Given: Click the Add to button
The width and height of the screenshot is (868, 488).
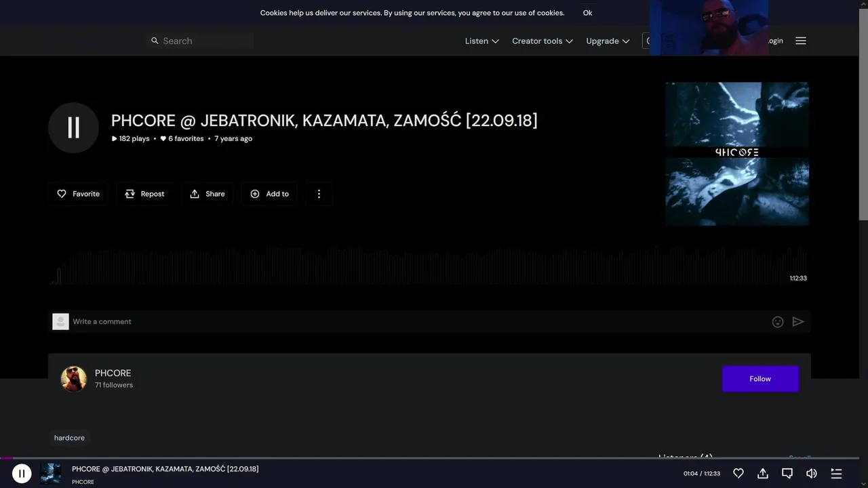Looking at the screenshot, I should pyautogui.click(x=269, y=194).
